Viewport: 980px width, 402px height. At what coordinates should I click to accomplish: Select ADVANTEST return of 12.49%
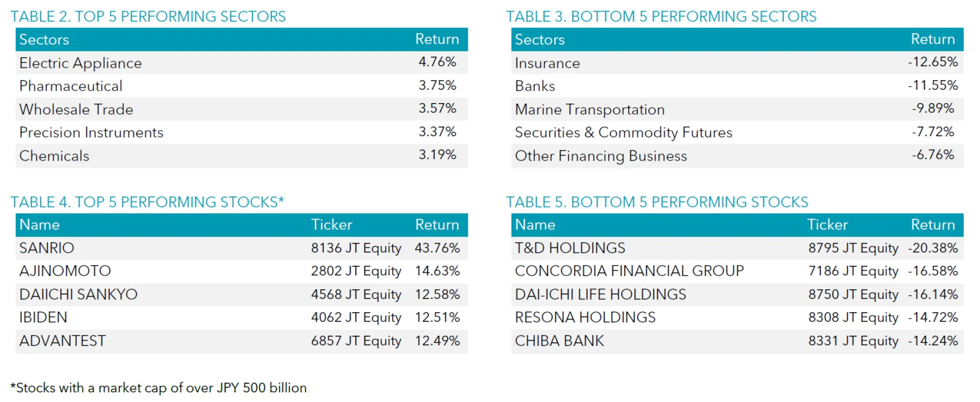pos(437,341)
